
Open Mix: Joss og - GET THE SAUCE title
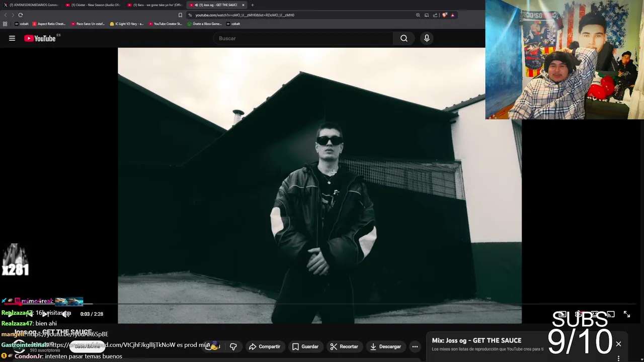coord(476,340)
